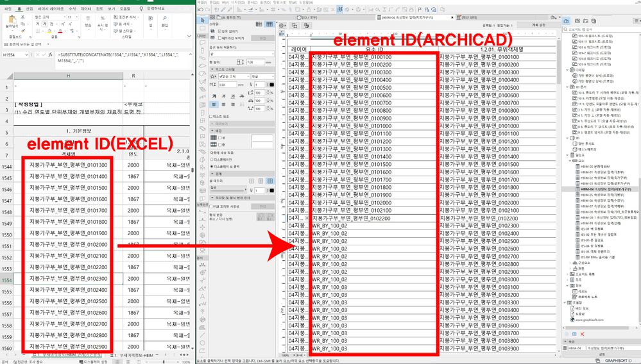Screen dimensions: 641x364
Task: Click Excel cell 지붕가구부_부연_평부연_0102300
Action: pos(68,278)
